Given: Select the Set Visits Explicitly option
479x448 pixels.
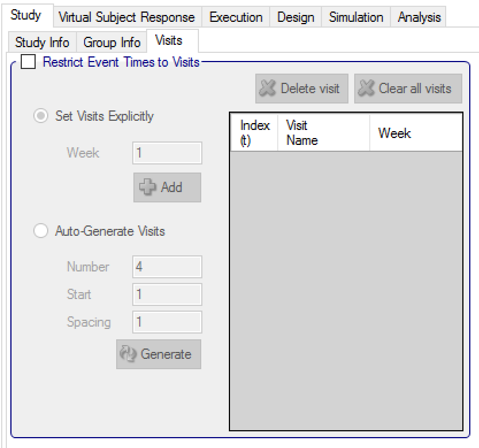Looking at the screenshot, I should click(x=41, y=116).
